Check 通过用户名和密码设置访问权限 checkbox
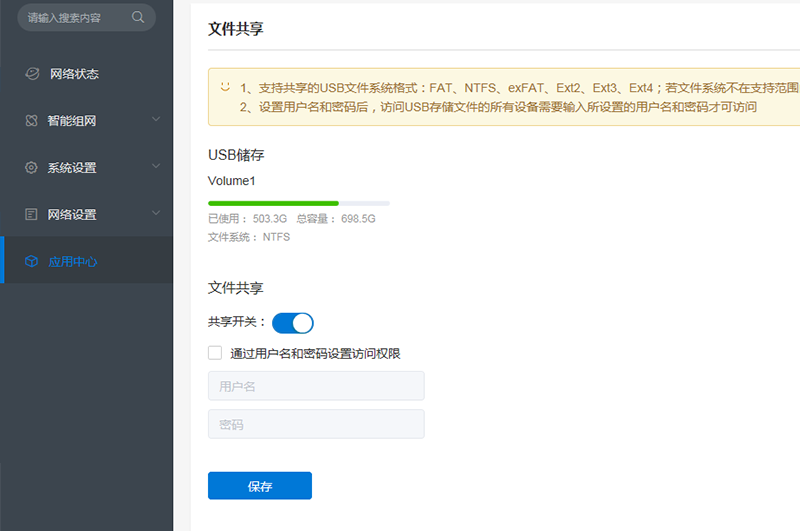Viewport: 800px width, 531px height. (x=215, y=352)
